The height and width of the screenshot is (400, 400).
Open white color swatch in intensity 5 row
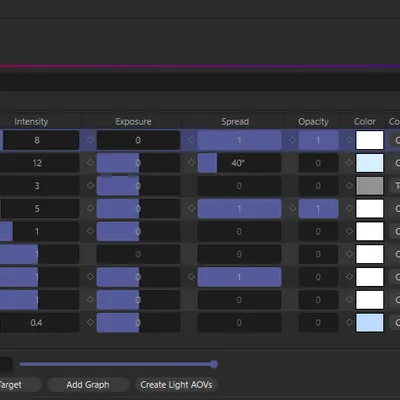click(370, 208)
